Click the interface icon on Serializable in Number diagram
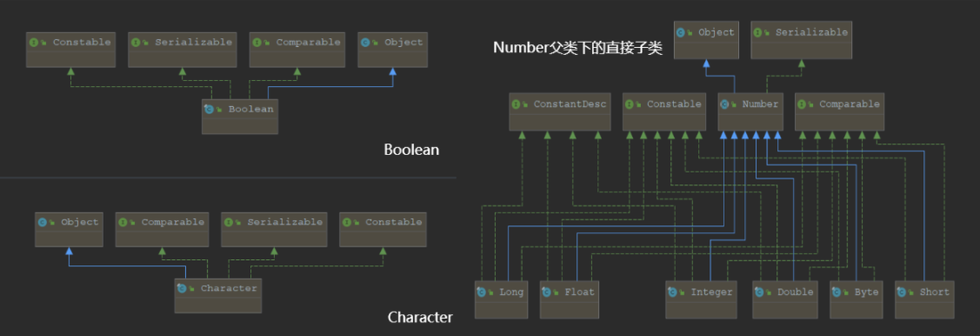The image size is (980, 336). 758,32
